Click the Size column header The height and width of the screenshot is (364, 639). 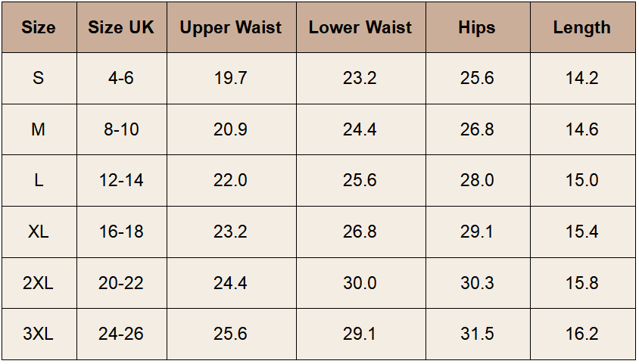tap(39, 28)
